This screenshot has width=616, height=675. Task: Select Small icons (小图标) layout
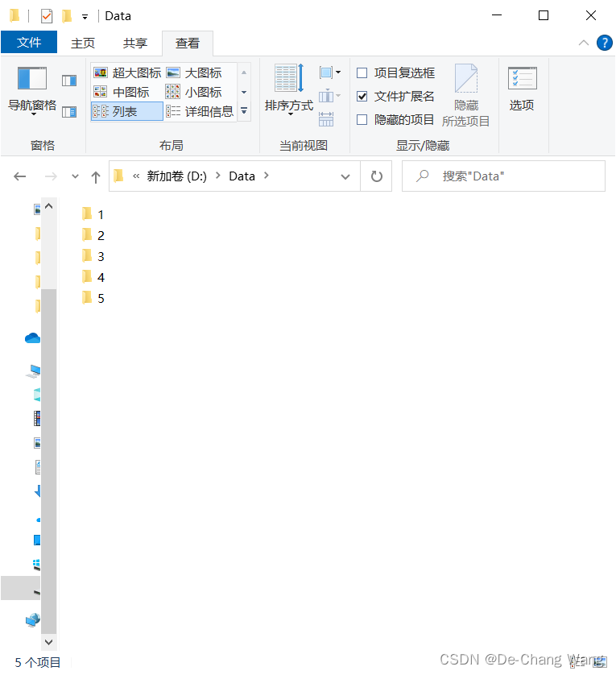pos(194,92)
